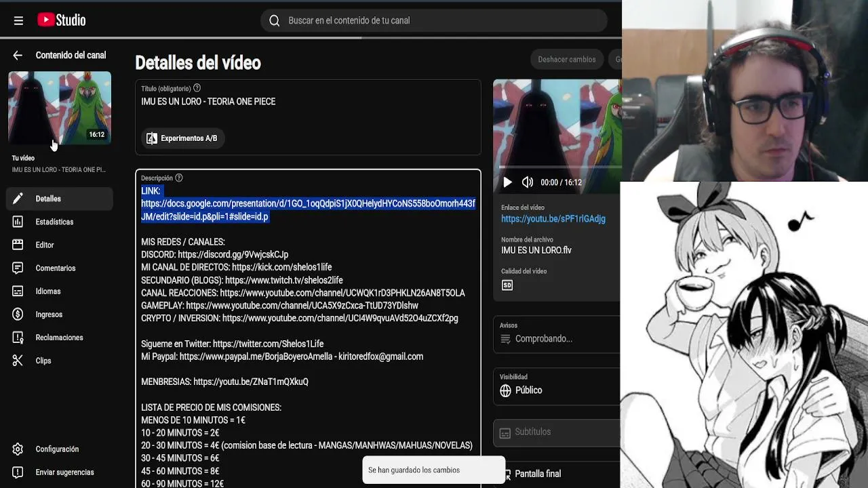Click the Sígueme en Twitter line
This screenshot has width=868, height=488.
click(x=233, y=344)
